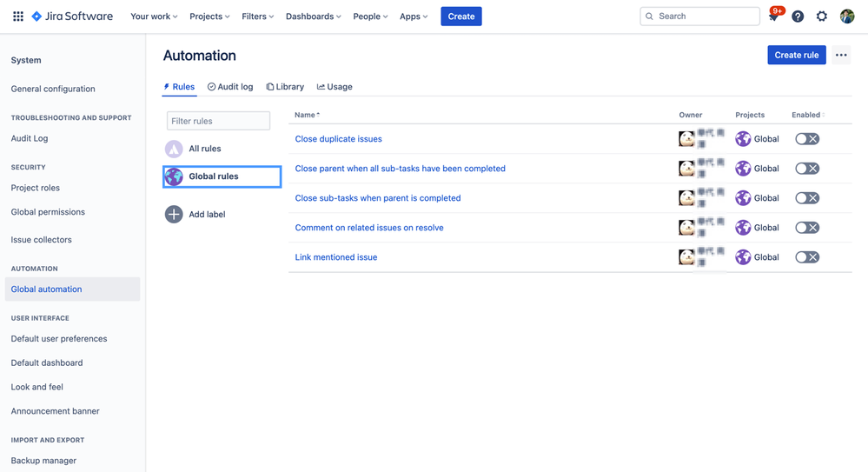The image size is (868, 472).
Task: Click owner avatar for Comment on related issues
Action: (x=686, y=227)
